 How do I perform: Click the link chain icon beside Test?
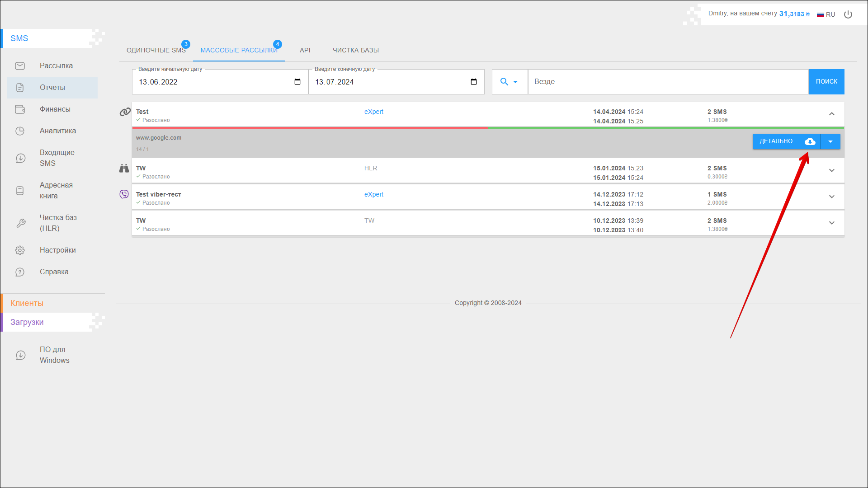(x=125, y=112)
